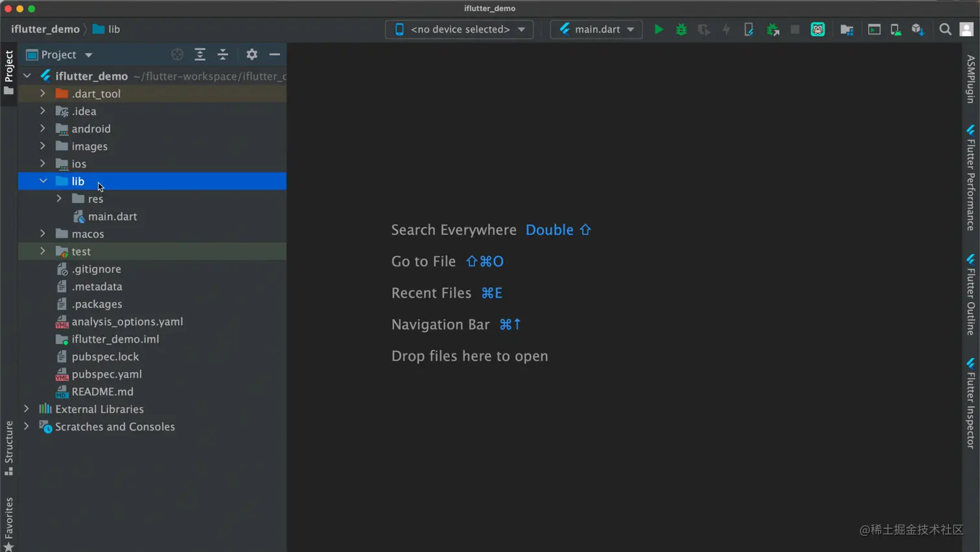
Task: Hide the Project panel with minus icon
Action: click(275, 54)
